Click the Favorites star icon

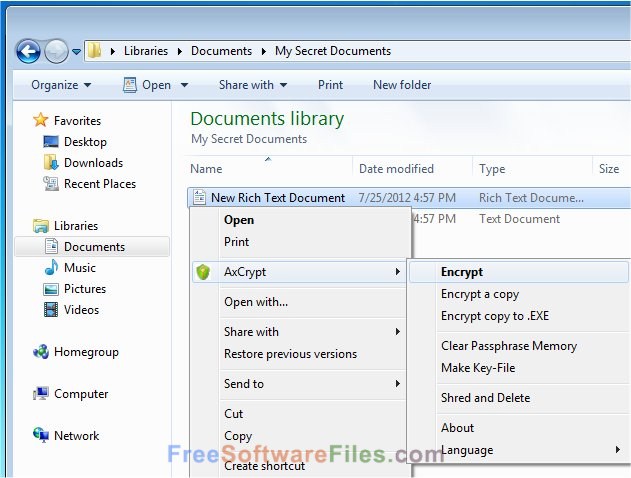pos(41,120)
